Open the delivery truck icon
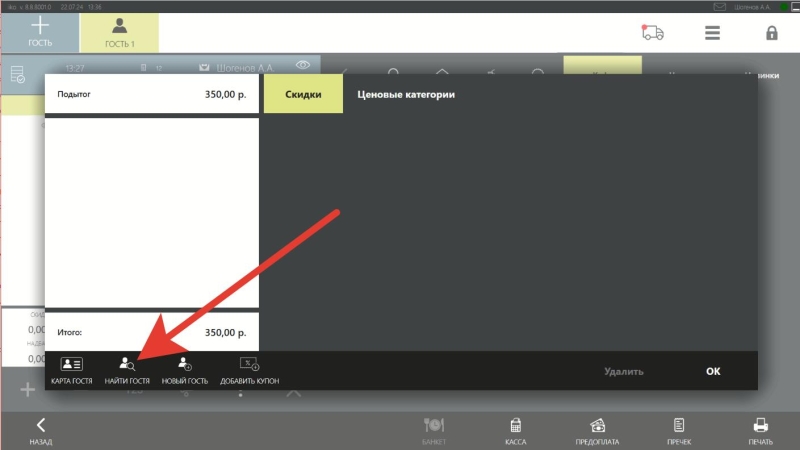Screen dimensions: 800x450 [x=653, y=33]
